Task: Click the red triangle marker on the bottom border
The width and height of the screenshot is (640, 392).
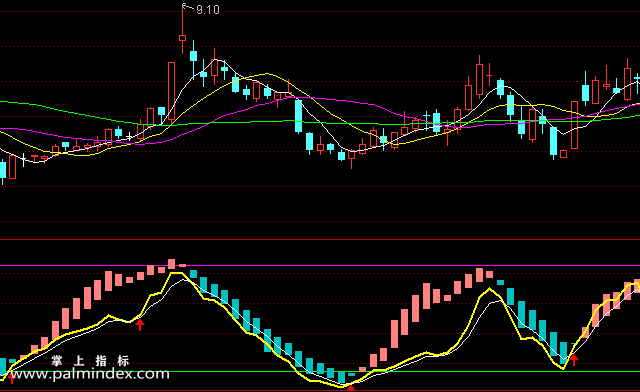Action: pos(351,388)
